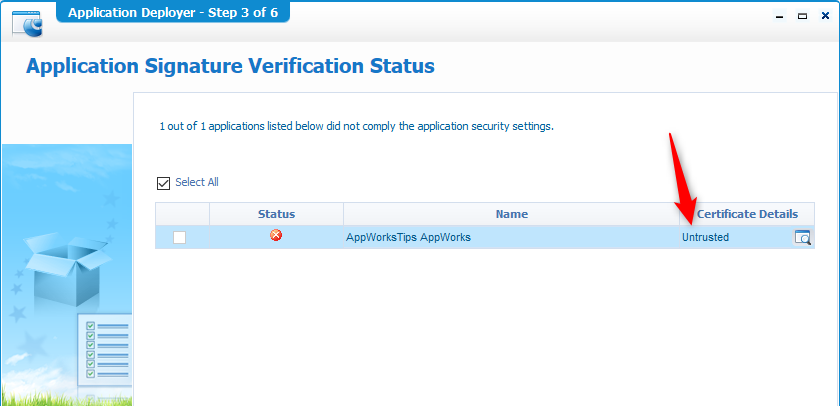Open certificate details magnifier icon
840x406 pixels.
pyautogui.click(x=802, y=238)
